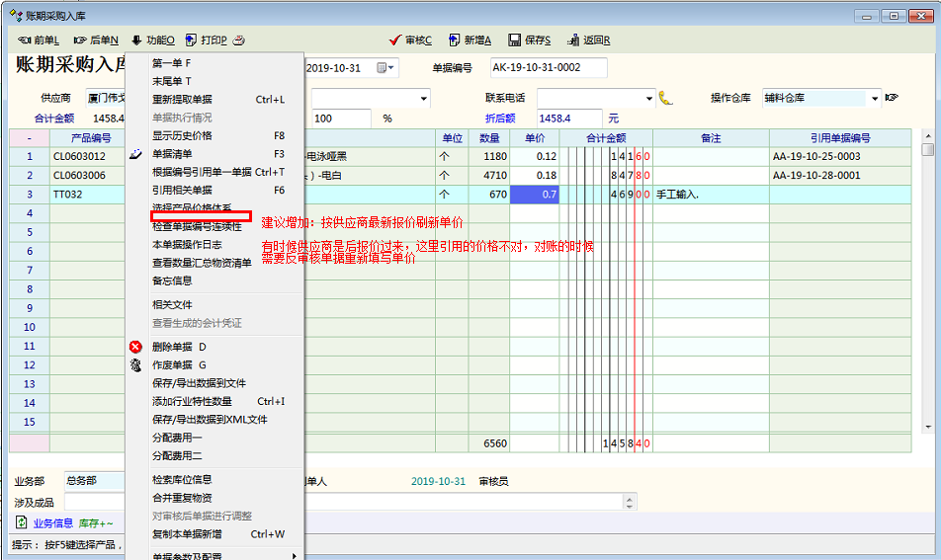Click the pointing hand icon beside 操作仓库
Screen dimensions: 941x560
892,98
